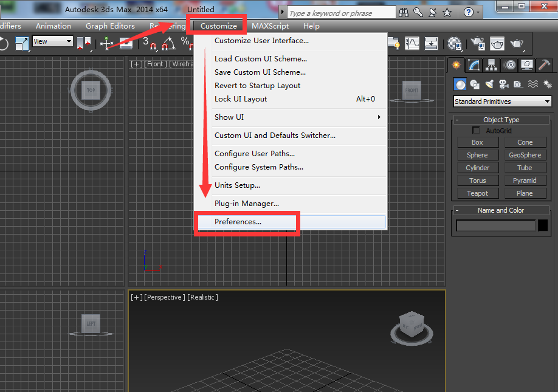Open the Graph Editors menu
Screen dimensions: 558x392
point(110,26)
